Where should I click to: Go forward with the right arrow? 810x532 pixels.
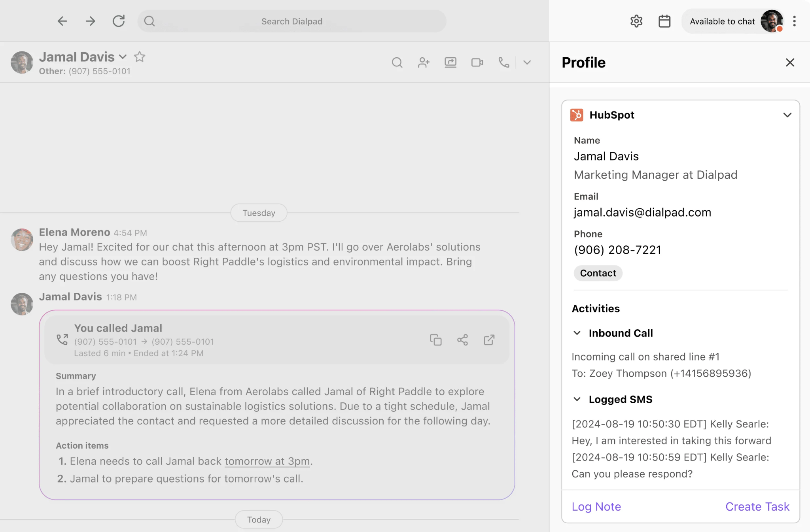pyautogui.click(x=91, y=21)
